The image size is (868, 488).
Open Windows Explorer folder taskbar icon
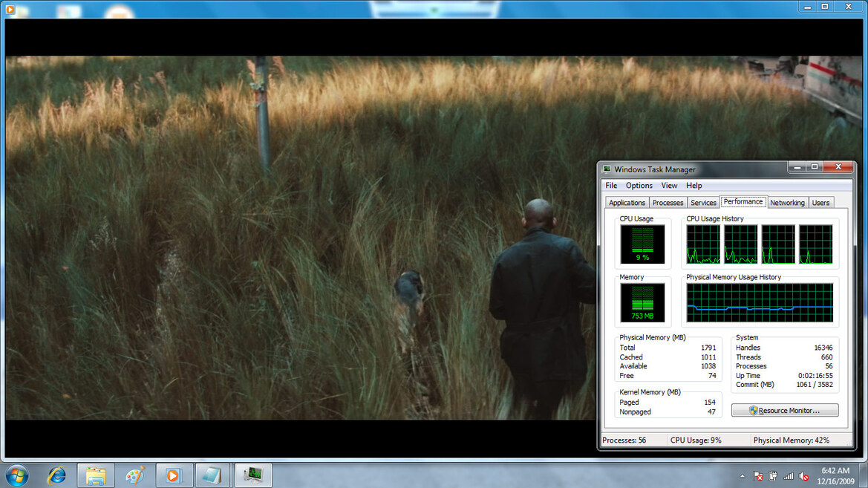point(96,476)
